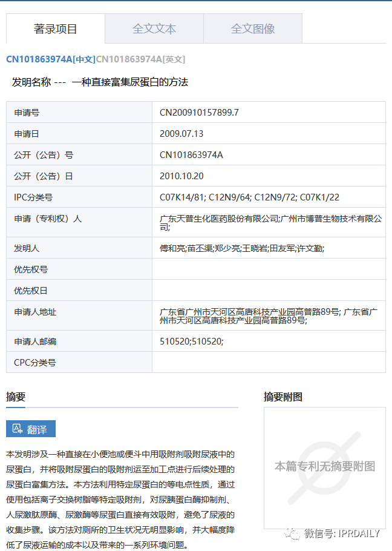Select publication number CN101863974A in the table
The width and height of the screenshot is (392, 551).
191,155
